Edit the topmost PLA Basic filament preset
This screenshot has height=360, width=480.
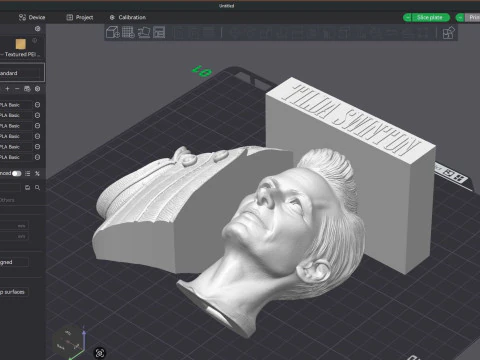pyautogui.click(x=37, y=105)
